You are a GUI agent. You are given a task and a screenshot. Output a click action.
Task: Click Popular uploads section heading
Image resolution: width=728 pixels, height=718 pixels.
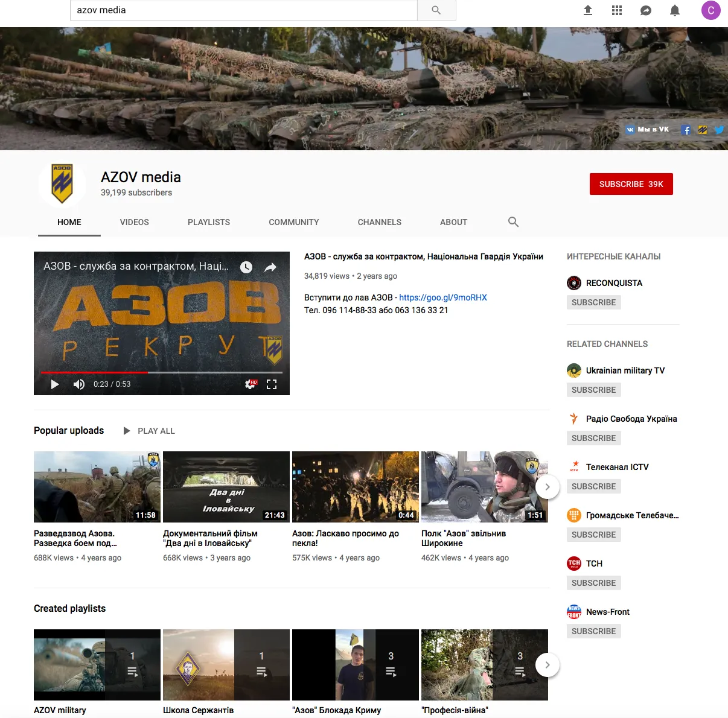tap(69, 431)
